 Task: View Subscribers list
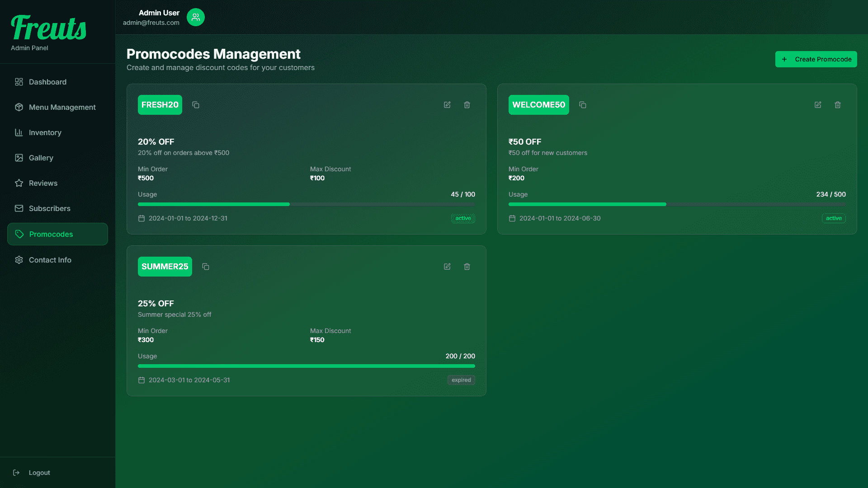click(49, 208)
